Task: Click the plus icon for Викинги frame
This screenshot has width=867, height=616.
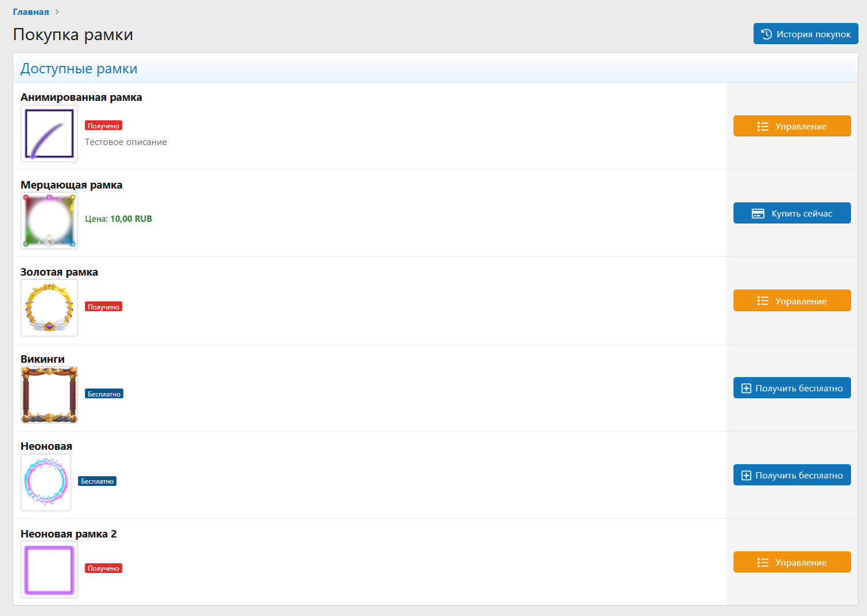Action: [746, 389]
